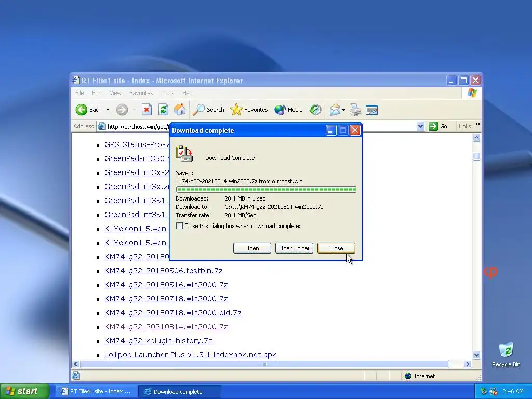Open the Tools menu
This screenshot has width=532, height=399.
point(168,93)
